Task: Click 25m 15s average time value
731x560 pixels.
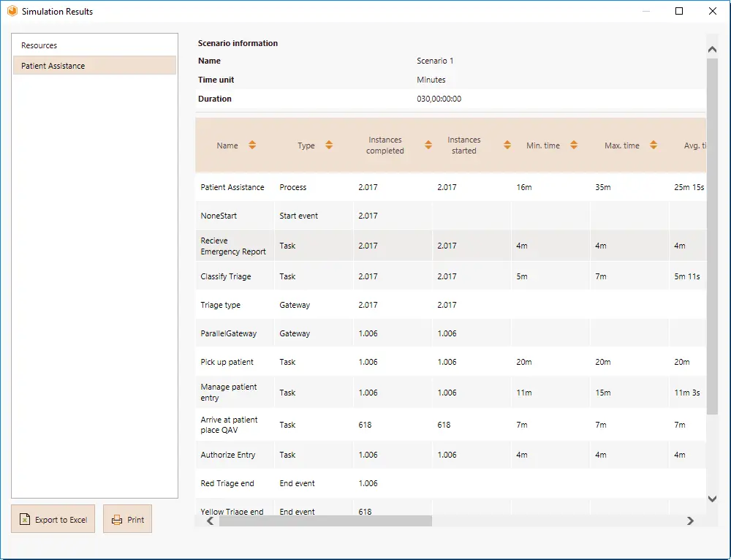Action: point(689,187)
